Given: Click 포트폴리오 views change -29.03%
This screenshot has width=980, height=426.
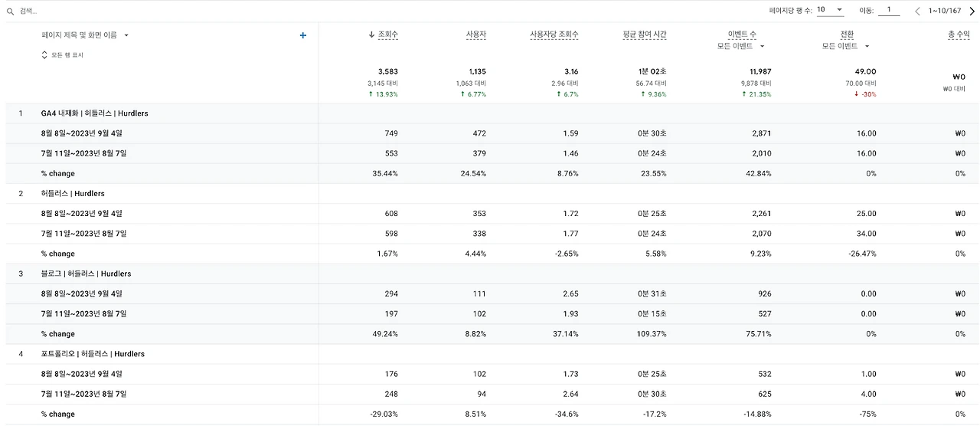Looking at the screenshot, I should click(384, 415).
